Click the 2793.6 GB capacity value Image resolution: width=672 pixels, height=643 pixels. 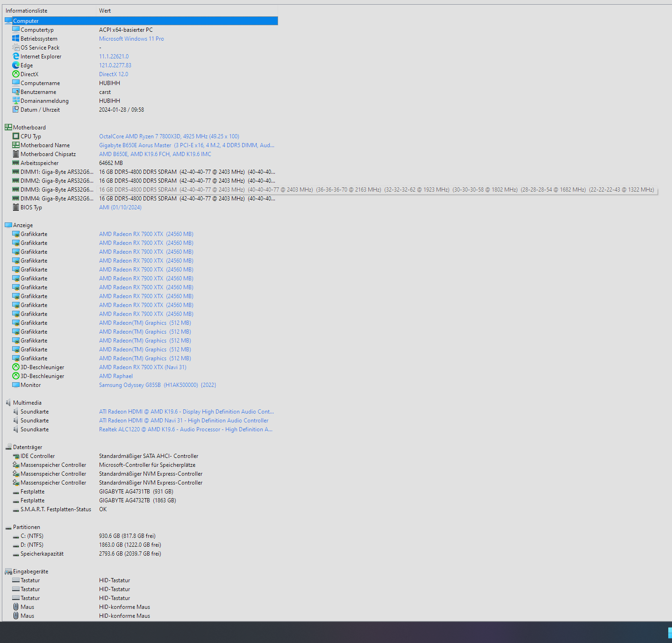(130, 554)
